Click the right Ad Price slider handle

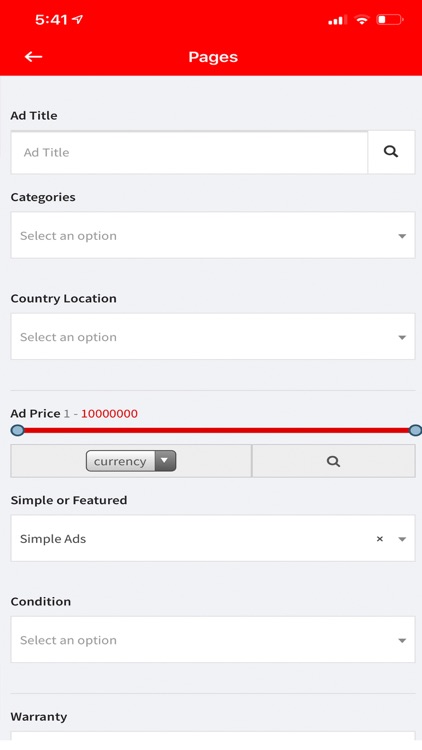coord(415,430)
